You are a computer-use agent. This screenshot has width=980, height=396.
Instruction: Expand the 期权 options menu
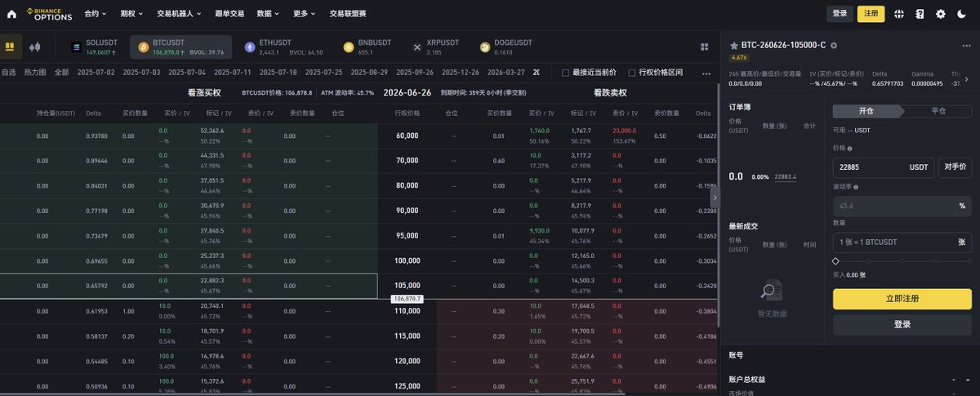(x=132, y=14)
